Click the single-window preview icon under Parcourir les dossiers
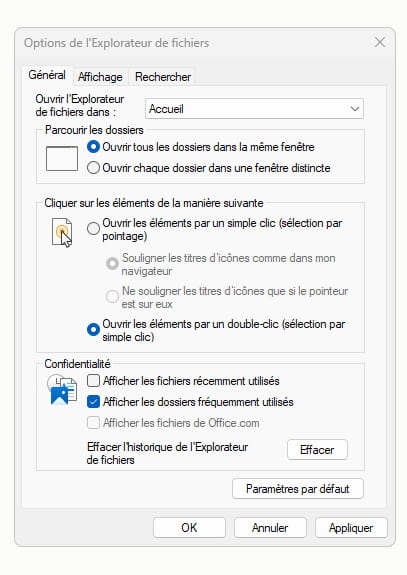407x575 pixels. coord(62,158)
